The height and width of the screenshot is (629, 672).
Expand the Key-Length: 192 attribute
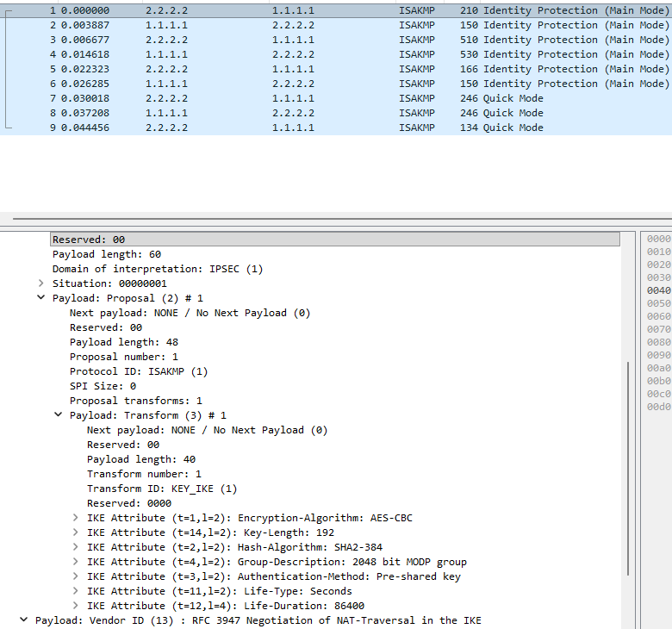pos(76,532)
